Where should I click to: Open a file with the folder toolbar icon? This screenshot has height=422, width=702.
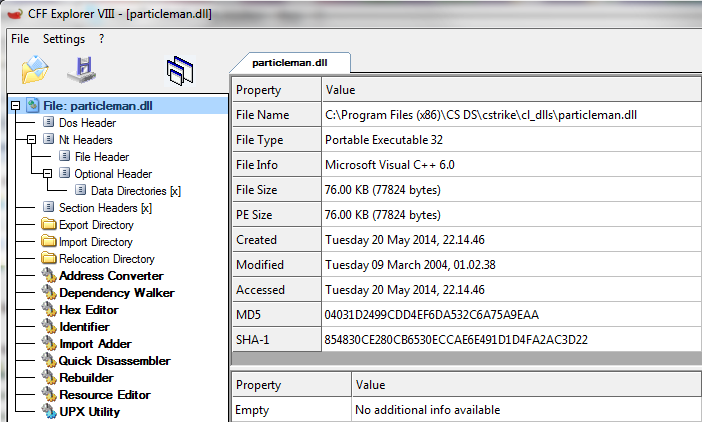[x=35, y=70]
